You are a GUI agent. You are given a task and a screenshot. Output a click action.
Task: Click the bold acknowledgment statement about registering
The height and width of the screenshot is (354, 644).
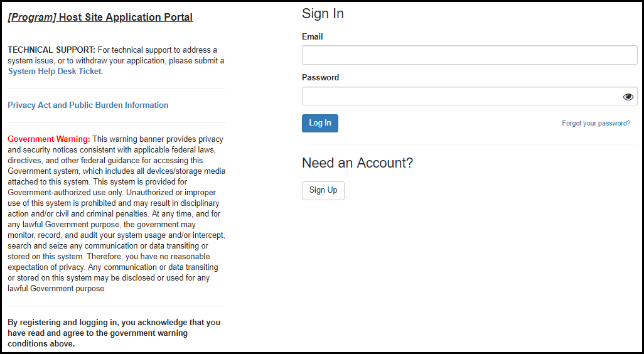click(113, 333)
